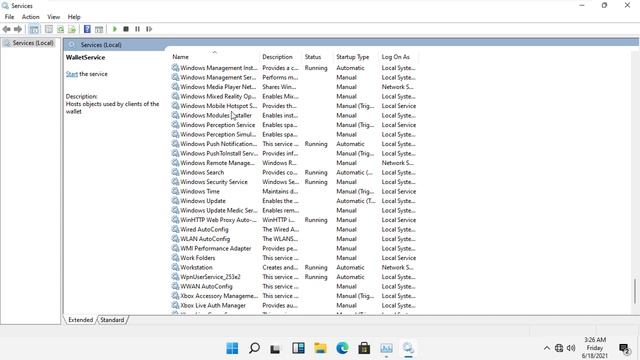Image resolution: width=640 pixels, height=360 pixels.
Task: Select the Windows Update service row
Action: [294, 201]
